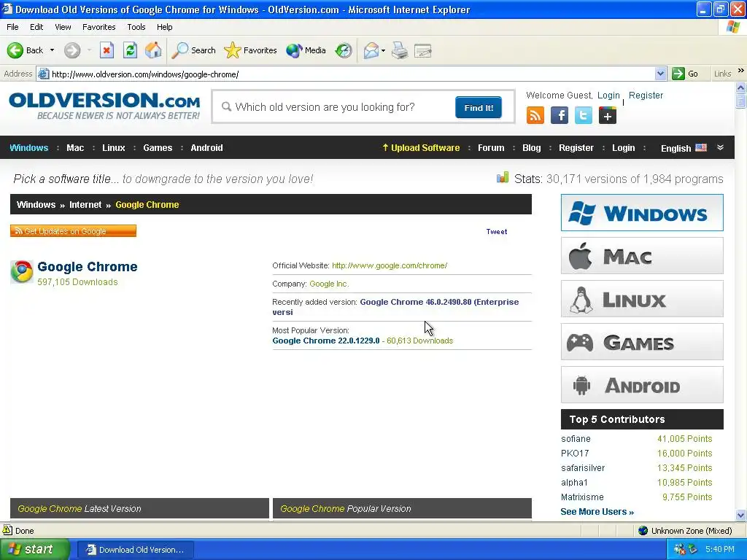Open the Help menu

tap(164, 27)
